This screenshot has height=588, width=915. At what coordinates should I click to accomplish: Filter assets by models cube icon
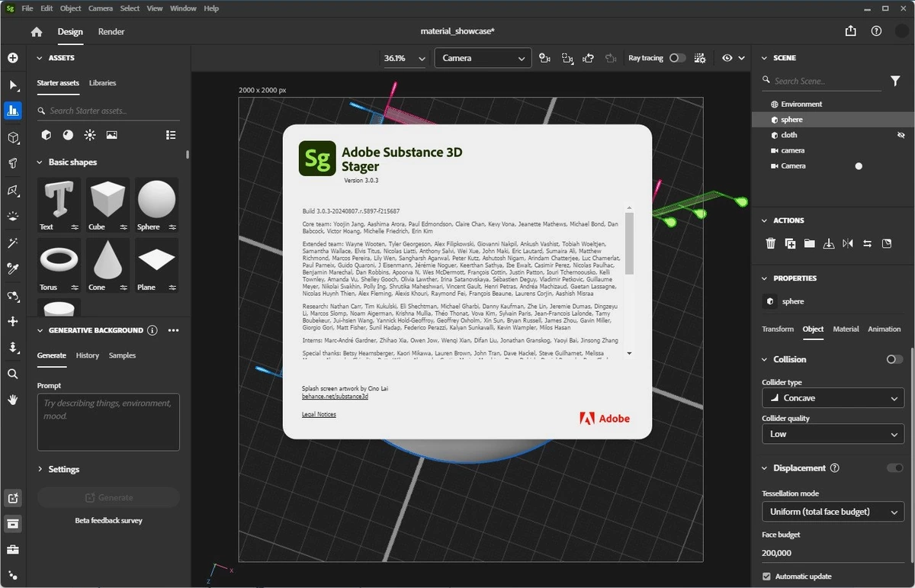point(47,135)
